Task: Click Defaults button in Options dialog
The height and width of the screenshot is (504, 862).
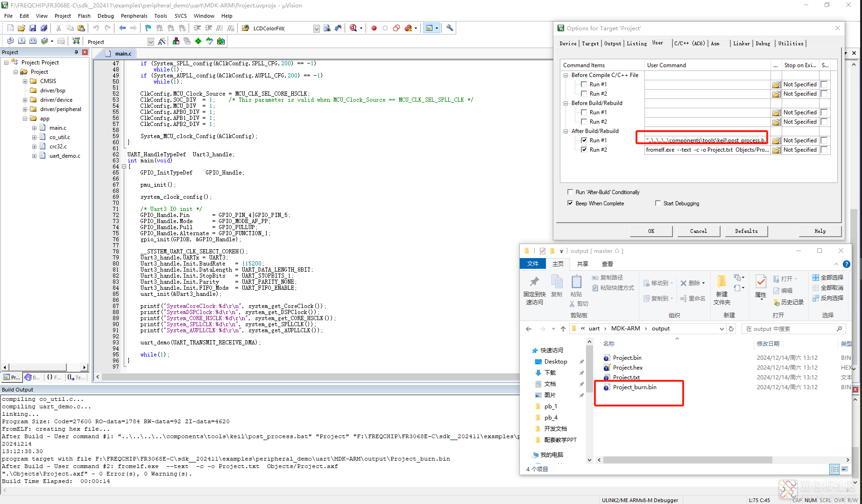Action: 746,231
